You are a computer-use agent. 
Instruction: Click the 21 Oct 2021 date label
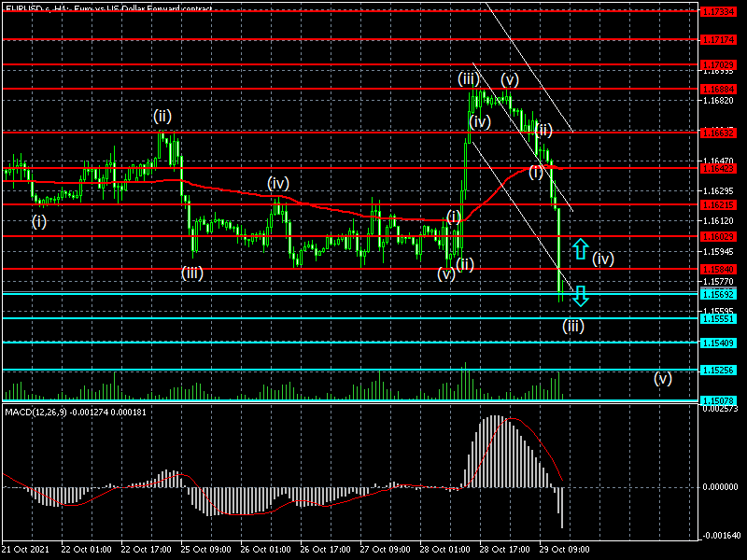[x=26, y=549]
